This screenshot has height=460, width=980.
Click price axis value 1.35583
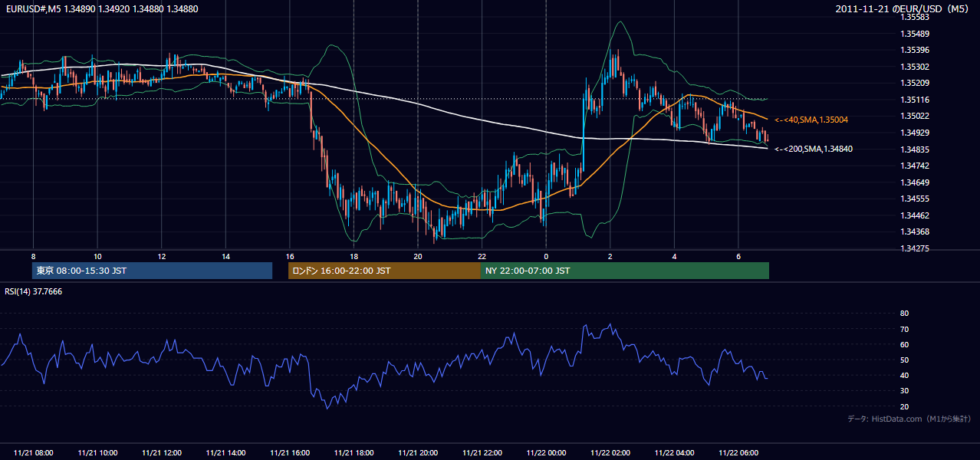point(915,17)
